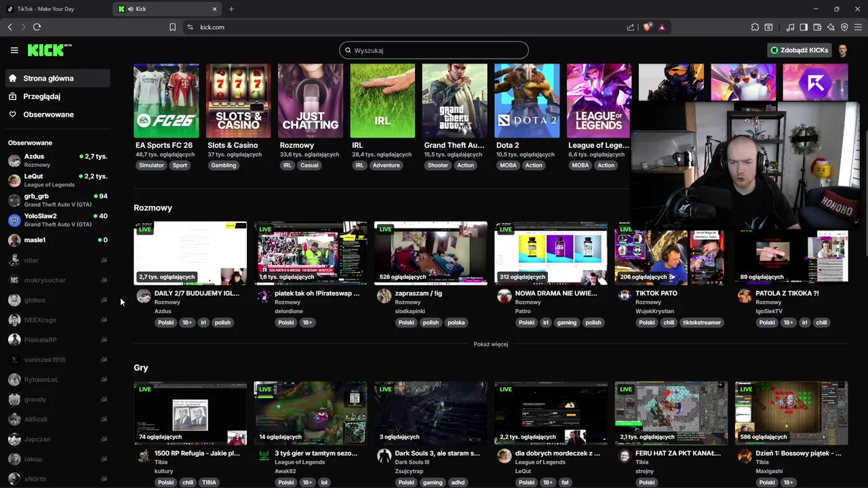Click the Shooter tag under Grand Theft Auto

click(x=437, y=165)
